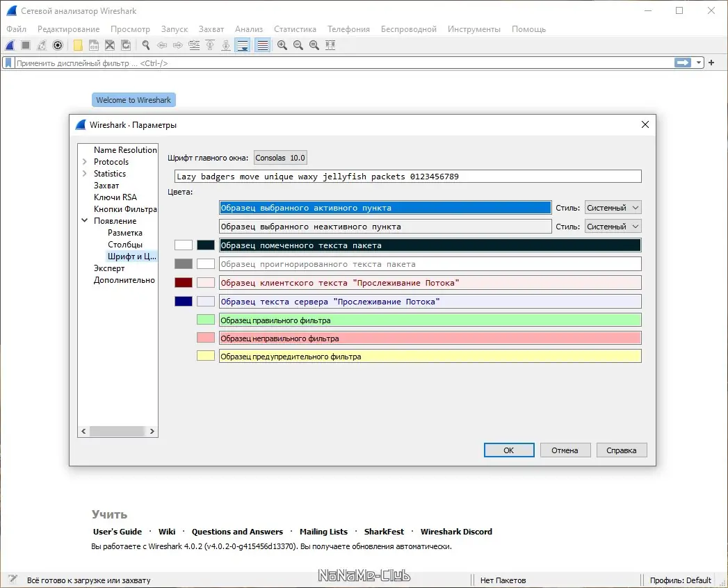Open the Просмотр menu

(x=131, y=28)
